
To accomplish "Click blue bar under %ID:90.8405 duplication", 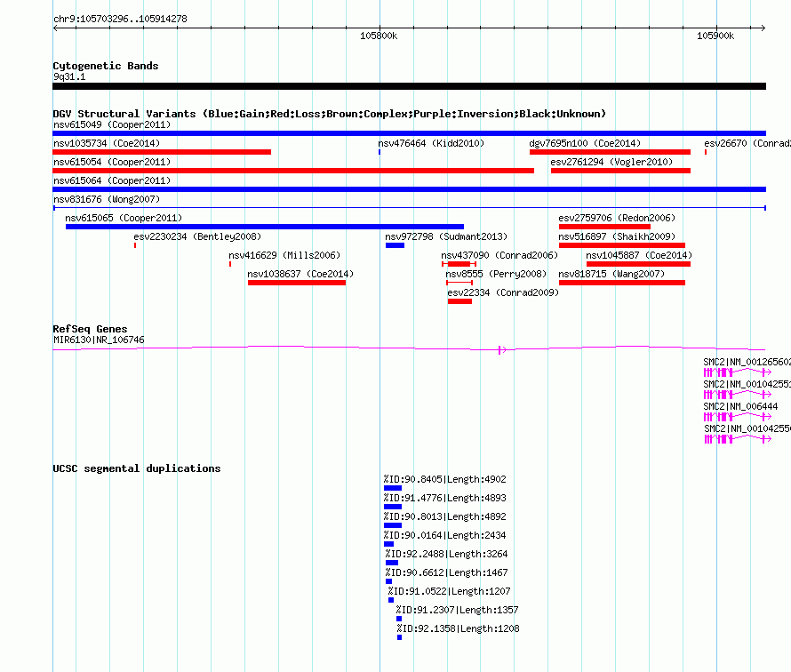I will [393, 488].
